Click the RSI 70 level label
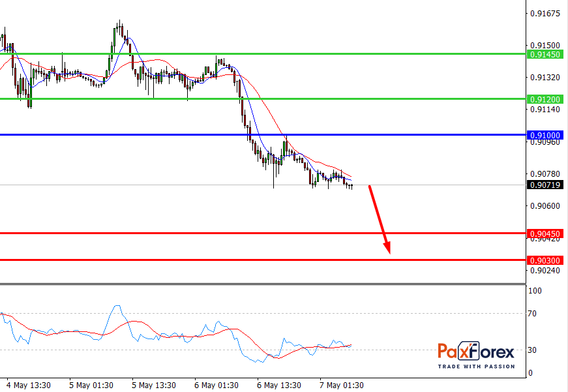Screen dimensions: 568x392 click(x=532, y=314)
